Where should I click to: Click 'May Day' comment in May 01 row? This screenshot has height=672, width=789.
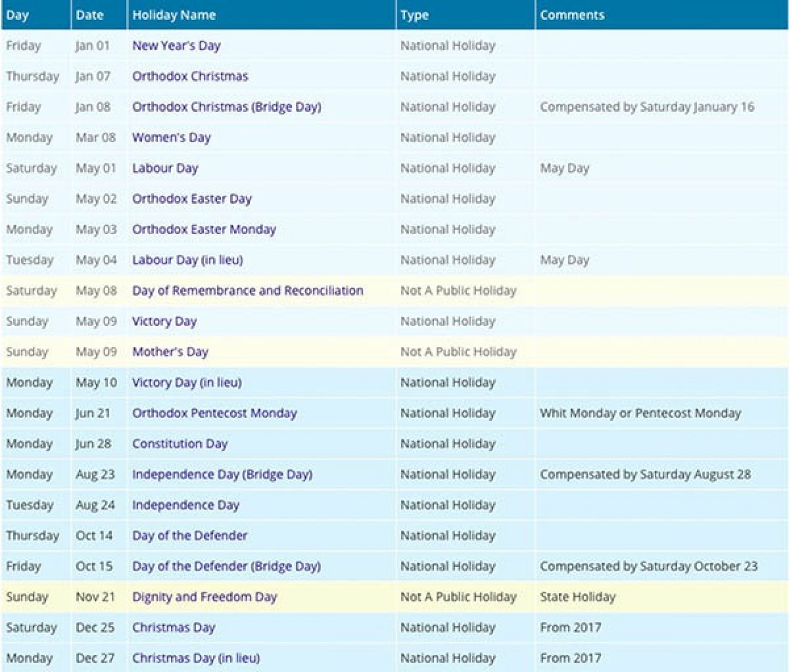564,168
